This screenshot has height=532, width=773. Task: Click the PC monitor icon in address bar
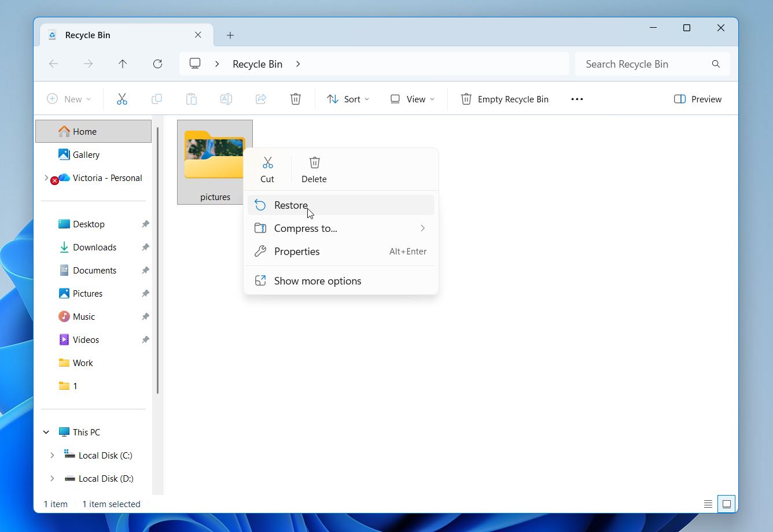pos(195,64)
